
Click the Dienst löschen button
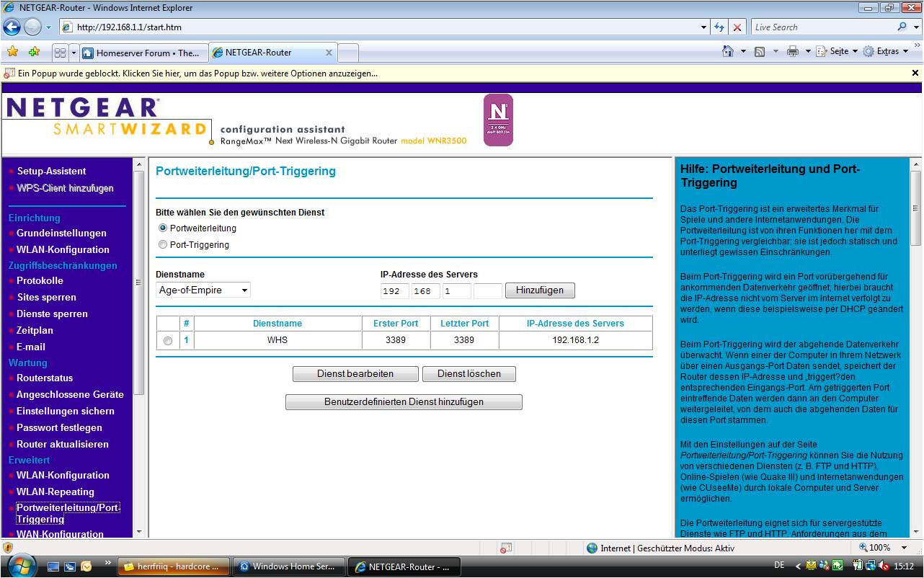468,374
